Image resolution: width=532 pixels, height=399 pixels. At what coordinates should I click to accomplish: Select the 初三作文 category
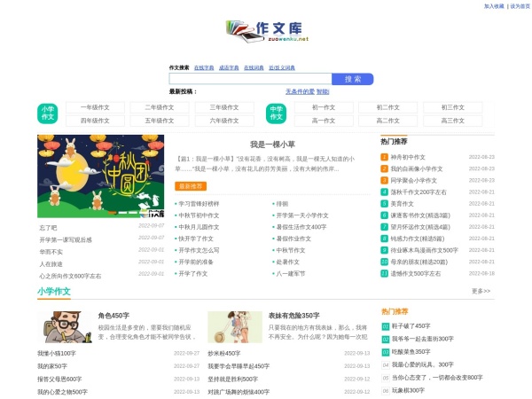pos(453,107)
